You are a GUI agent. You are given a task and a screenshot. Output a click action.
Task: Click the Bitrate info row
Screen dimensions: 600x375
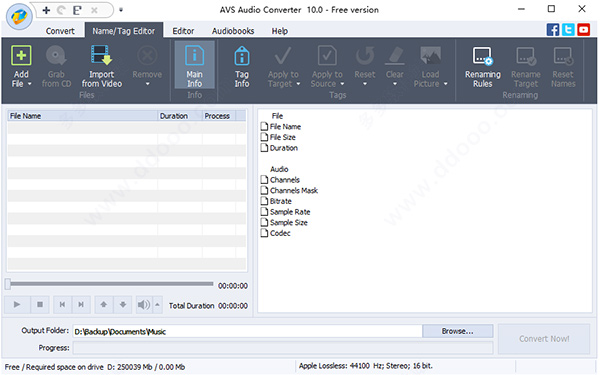pos(276,201)
